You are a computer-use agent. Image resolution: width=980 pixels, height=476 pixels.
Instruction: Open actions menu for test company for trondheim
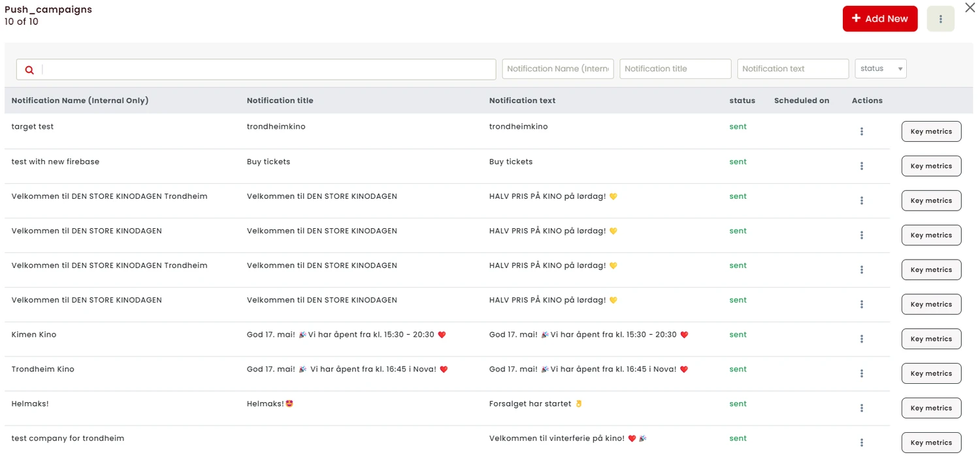(x=862, y=443)
